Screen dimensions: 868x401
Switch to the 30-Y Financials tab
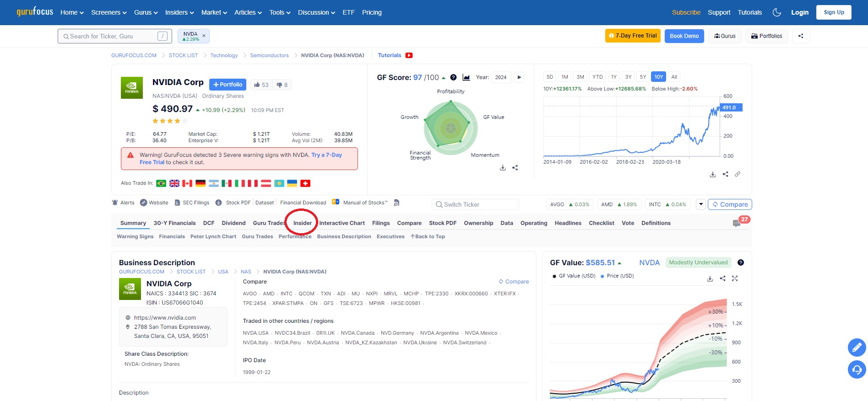174,223
